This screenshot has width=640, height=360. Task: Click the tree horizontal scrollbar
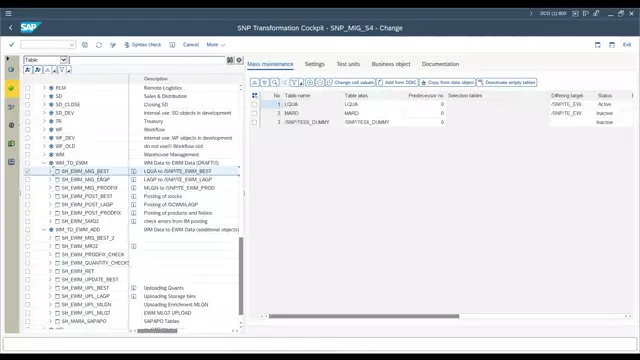click(x=157, y=331)
